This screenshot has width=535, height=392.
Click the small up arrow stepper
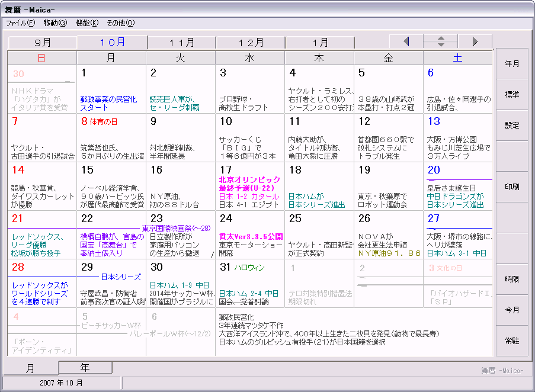coord(440,38)
